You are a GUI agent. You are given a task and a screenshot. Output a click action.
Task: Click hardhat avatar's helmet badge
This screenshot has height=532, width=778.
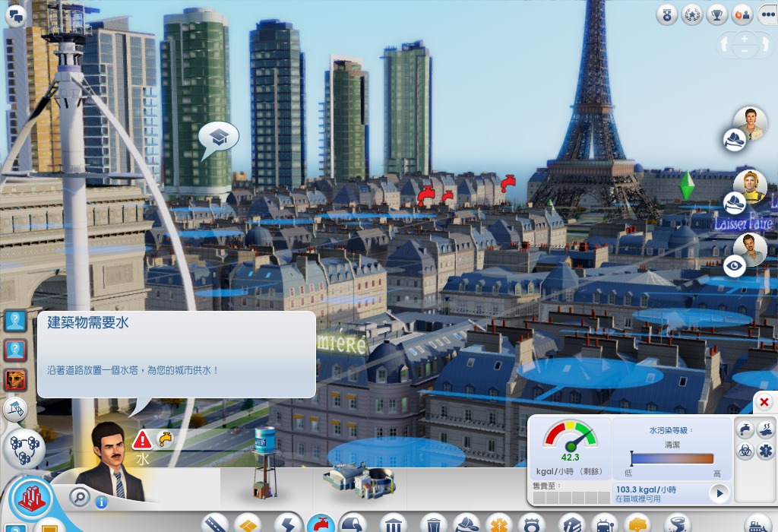pos(735,204)
